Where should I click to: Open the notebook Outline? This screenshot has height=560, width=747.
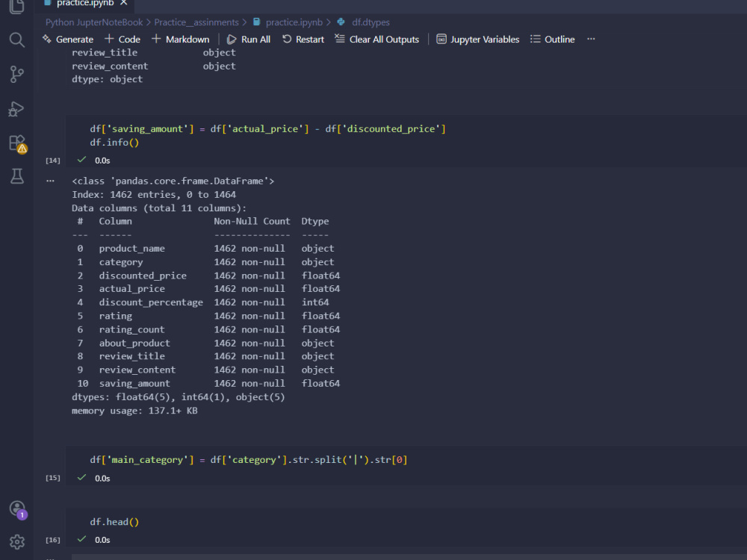click(553, 39)
